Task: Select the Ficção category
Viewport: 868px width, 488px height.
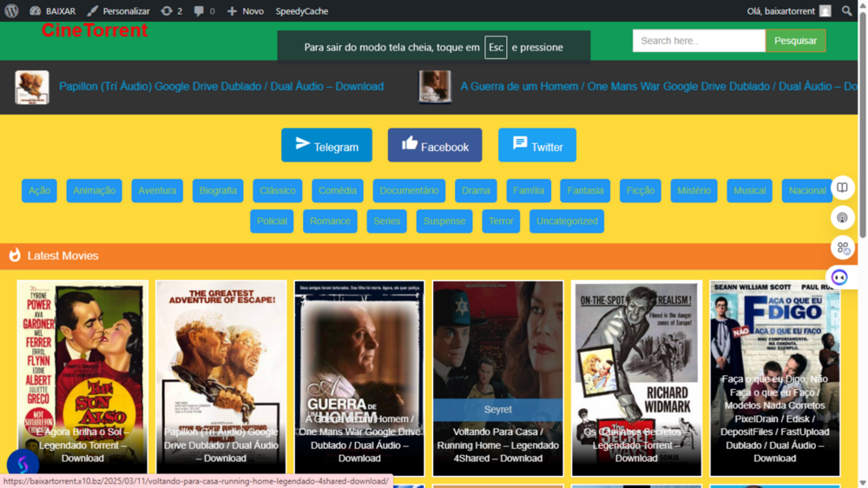Action: tap(641, 190)
